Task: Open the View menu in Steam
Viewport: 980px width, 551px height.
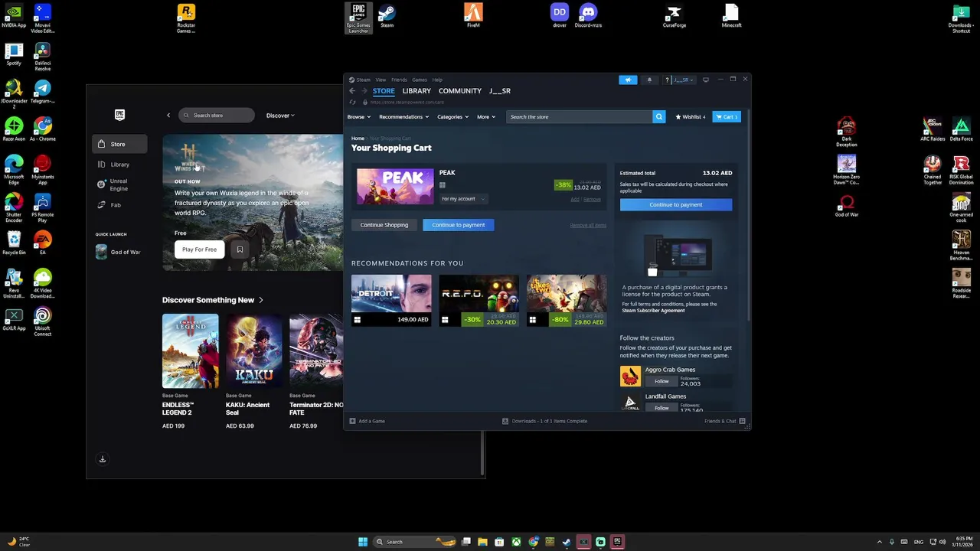Action: coord(381,80)
